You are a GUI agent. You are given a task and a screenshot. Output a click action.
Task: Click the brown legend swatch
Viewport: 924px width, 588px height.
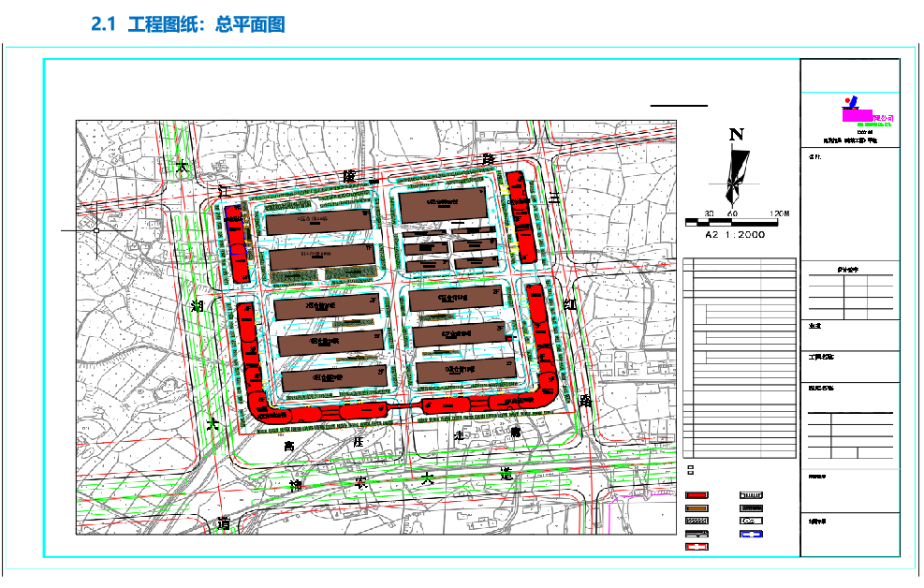[696, 508]
